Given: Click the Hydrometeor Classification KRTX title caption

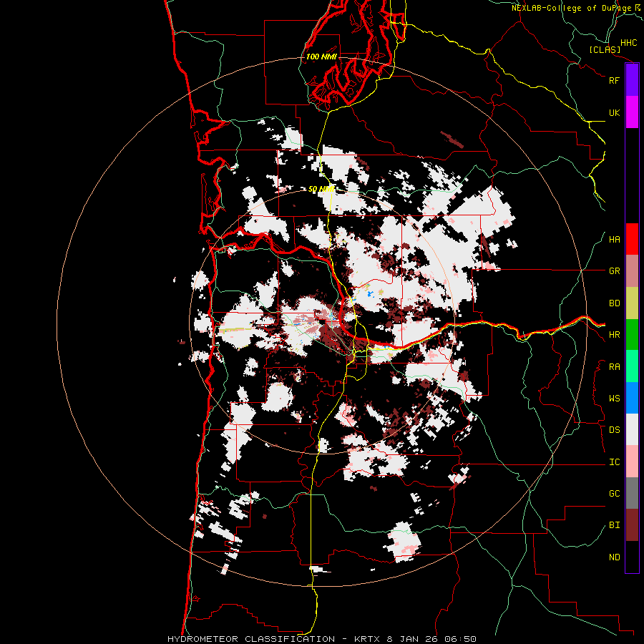Looking at the screenshot, I should point(321,639).
